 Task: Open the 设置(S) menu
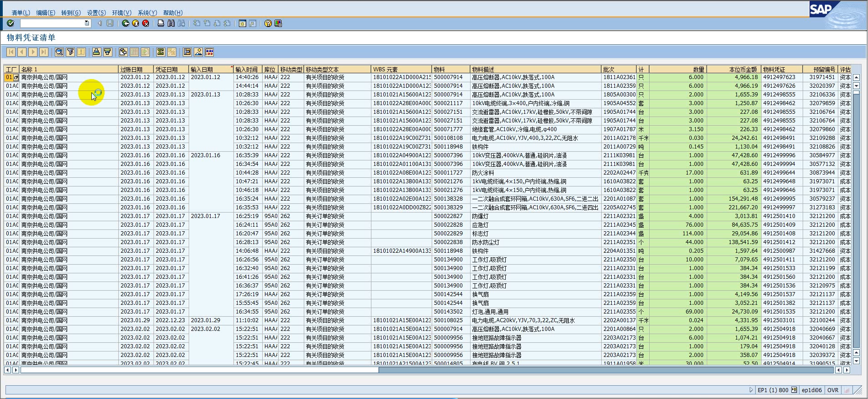(x=96, y=13)
